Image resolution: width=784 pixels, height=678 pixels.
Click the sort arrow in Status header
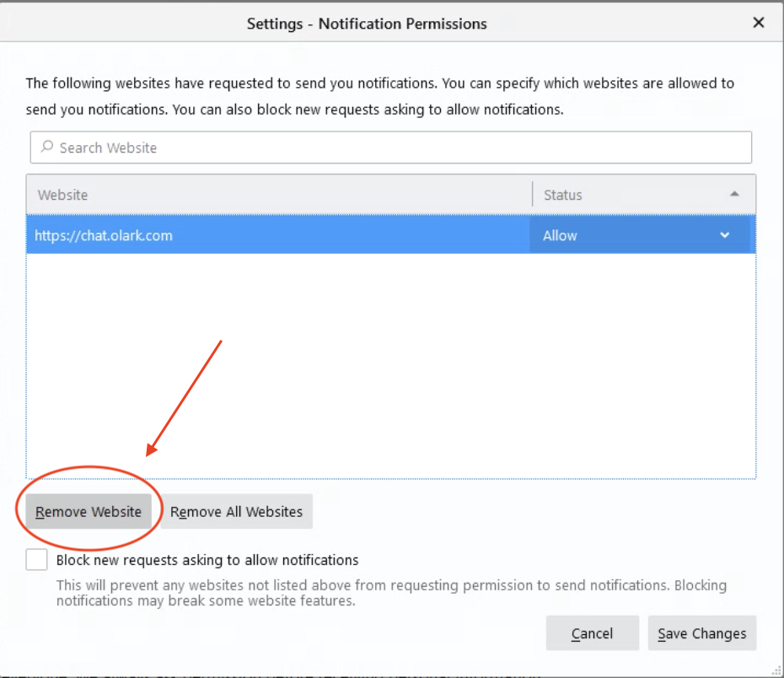pos(734,195)
